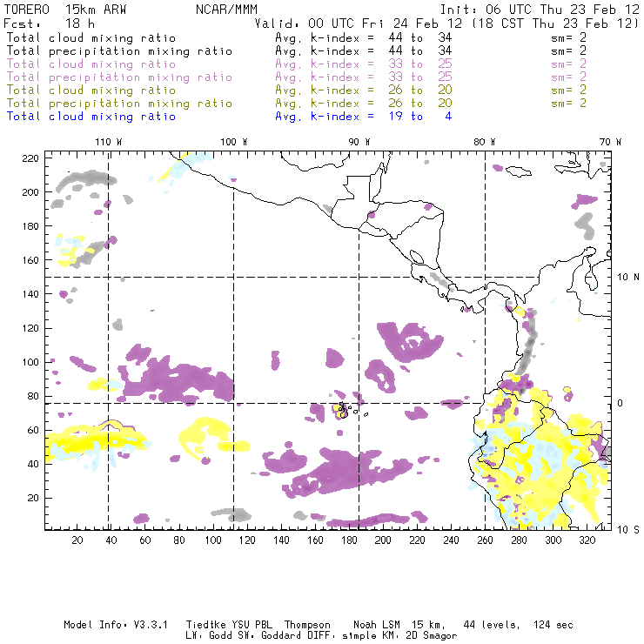The image size is (644, 644).
Task: Click the "2D Smagor" footer text
Action: [x=432, y=636]
